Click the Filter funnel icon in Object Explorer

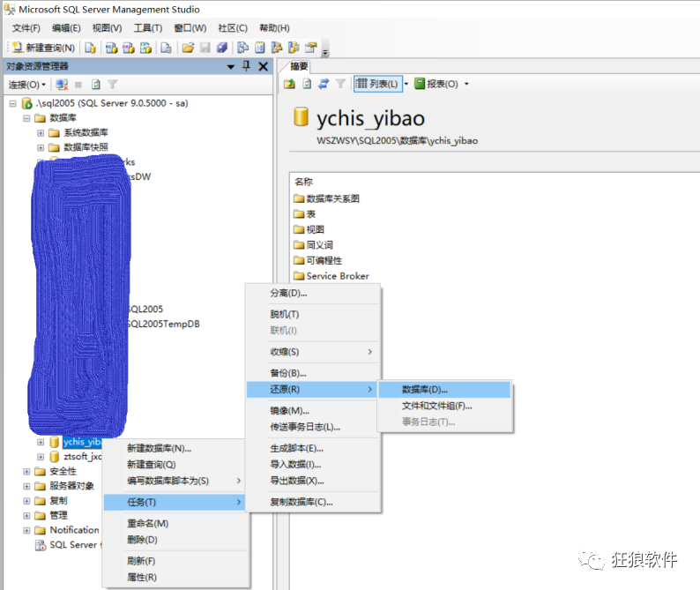coord(113,85)
